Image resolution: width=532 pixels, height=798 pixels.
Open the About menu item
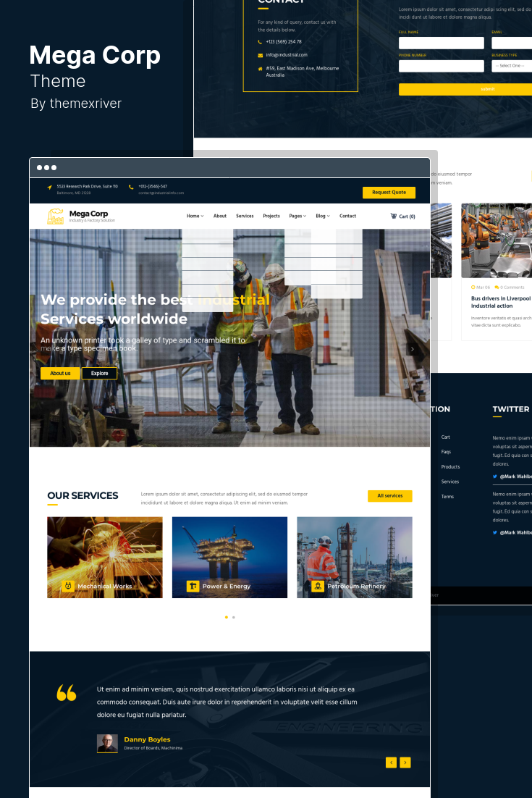click(220, 216)
